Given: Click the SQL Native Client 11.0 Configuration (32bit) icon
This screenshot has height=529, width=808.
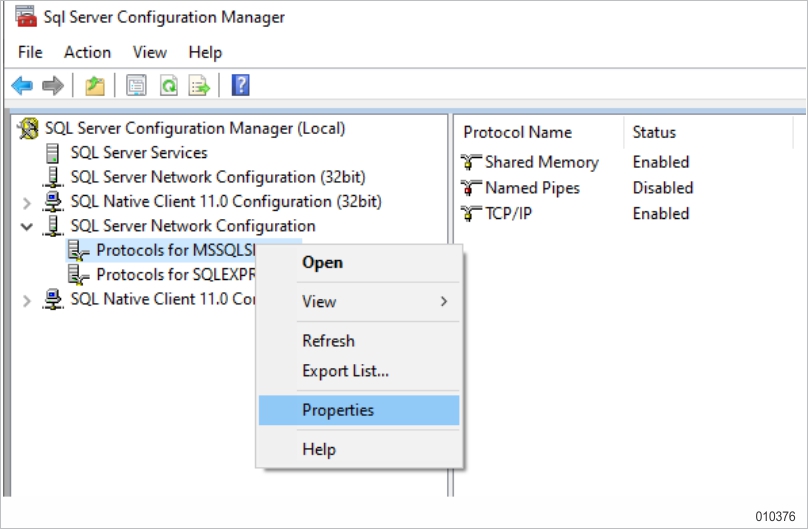Looking at the screenshot, I should (53, 201).
